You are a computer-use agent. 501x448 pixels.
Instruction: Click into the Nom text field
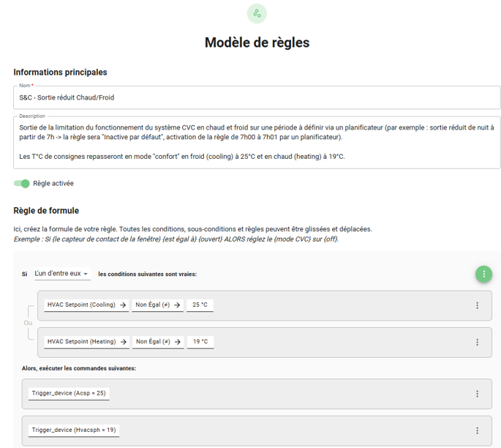point(256,97)
